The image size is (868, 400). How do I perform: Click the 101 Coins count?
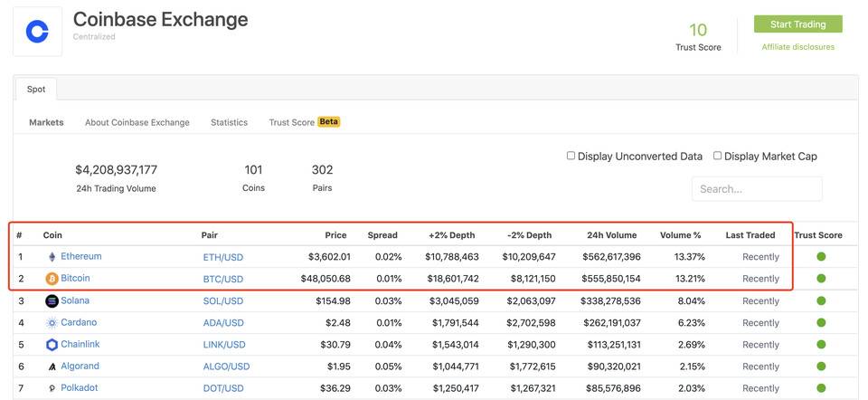coord(253,169)
